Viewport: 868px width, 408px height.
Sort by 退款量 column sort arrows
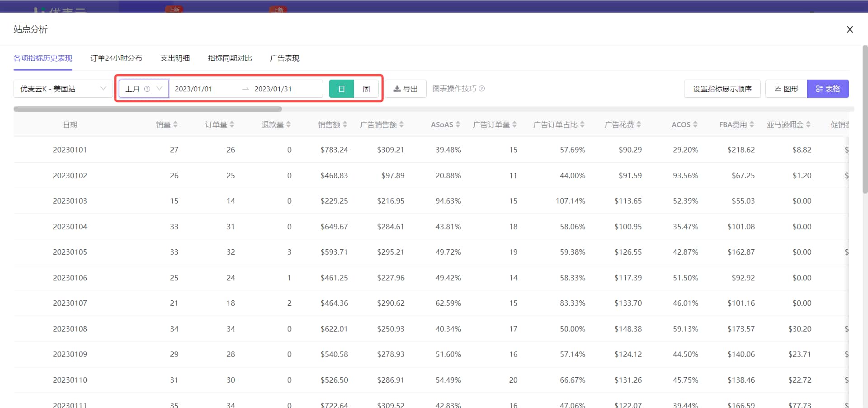pos(288,124)
